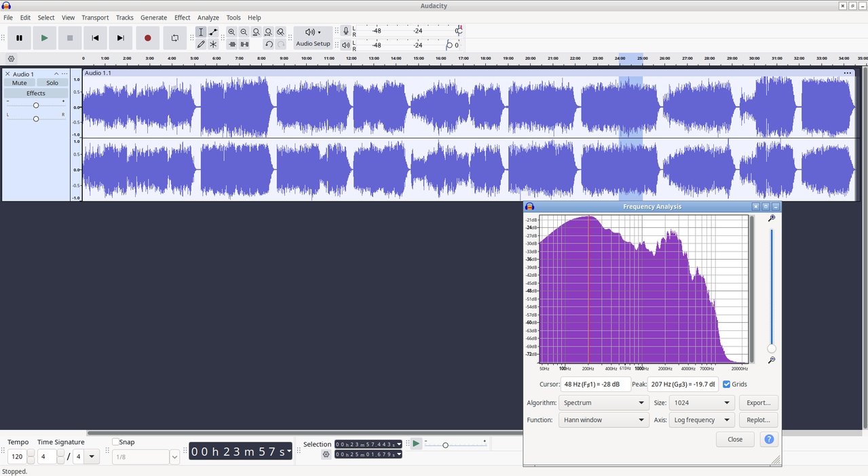The height and width of the screenshot is (476, 868).
Task: Choose the Envelope tool
Action: point(213,32)
